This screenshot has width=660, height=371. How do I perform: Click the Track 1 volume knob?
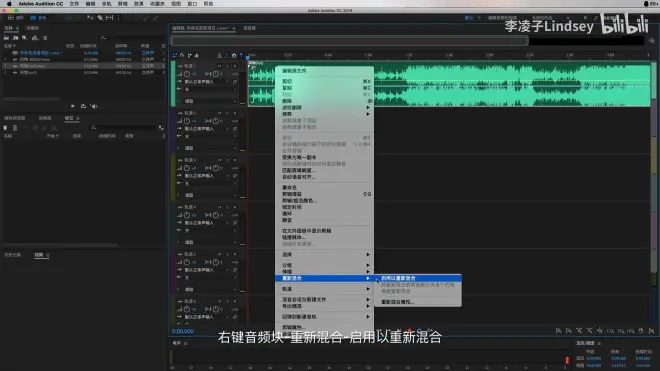pyautogui.click(x=186, y=74)
